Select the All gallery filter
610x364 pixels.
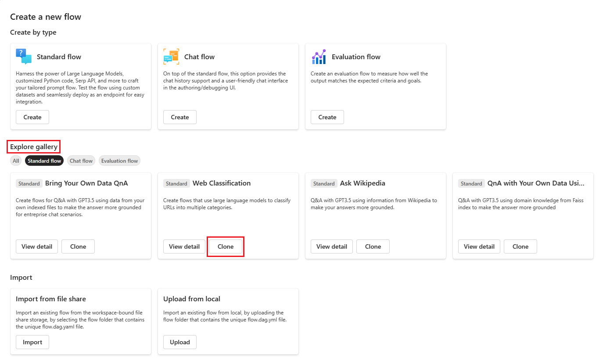[16, 161]
